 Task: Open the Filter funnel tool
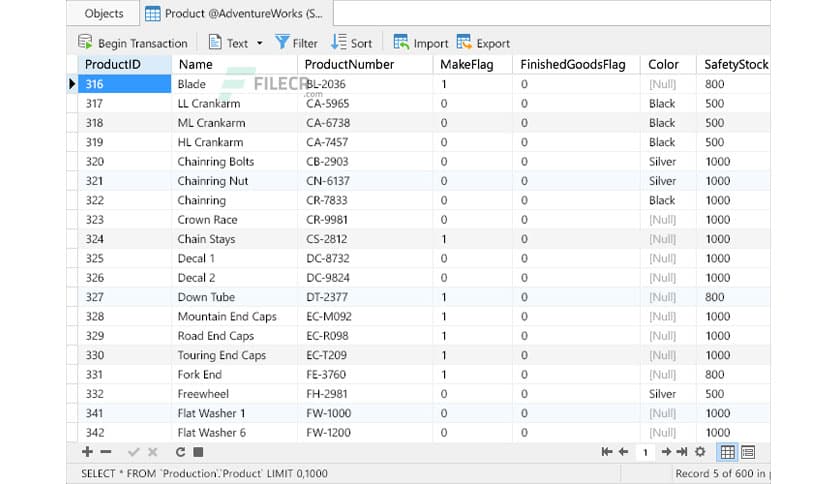[x=296, y=43]
